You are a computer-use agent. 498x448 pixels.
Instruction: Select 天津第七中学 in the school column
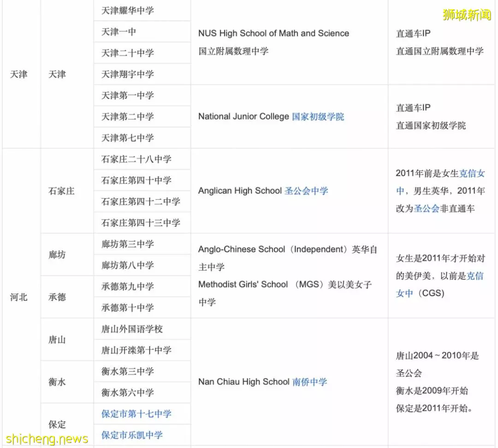(x=142, y=138)
